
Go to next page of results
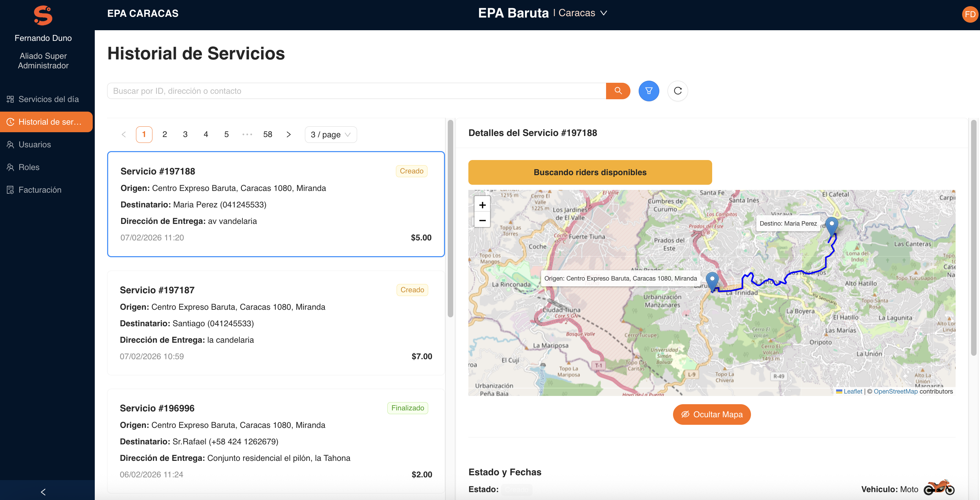tap(288, 135)
